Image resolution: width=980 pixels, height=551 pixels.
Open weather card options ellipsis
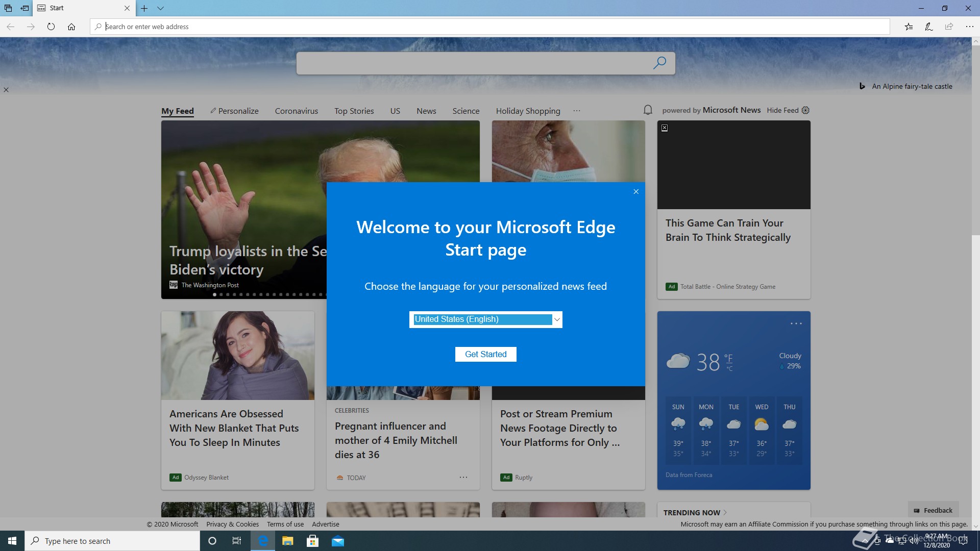tap(796, 323)
